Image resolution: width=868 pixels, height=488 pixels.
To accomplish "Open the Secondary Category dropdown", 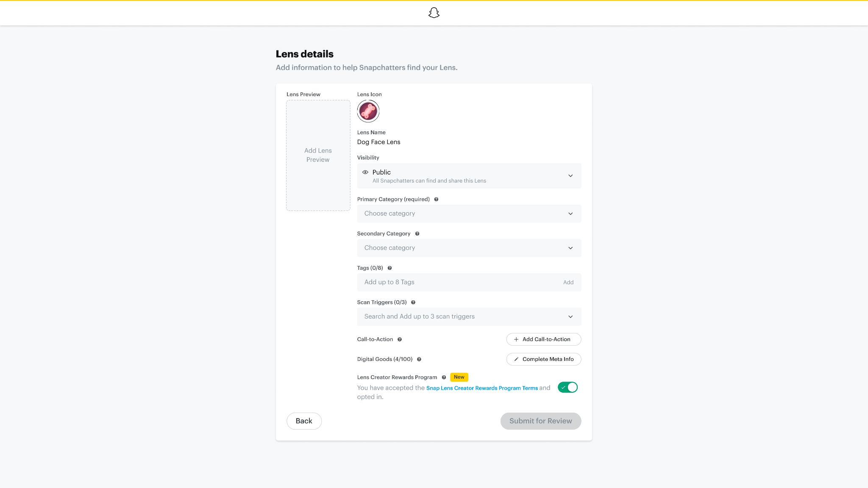I will pyautogui.click(x=469, y=248).
